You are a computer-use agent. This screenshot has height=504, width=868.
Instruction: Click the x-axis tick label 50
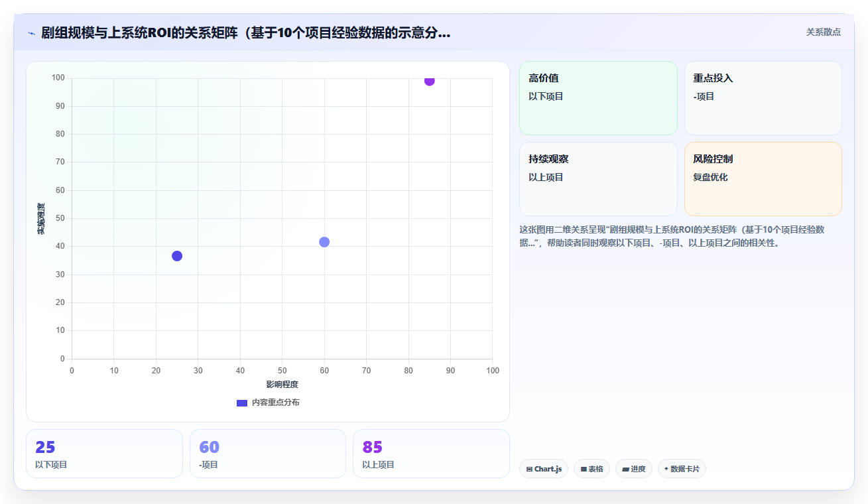[282, 371]
